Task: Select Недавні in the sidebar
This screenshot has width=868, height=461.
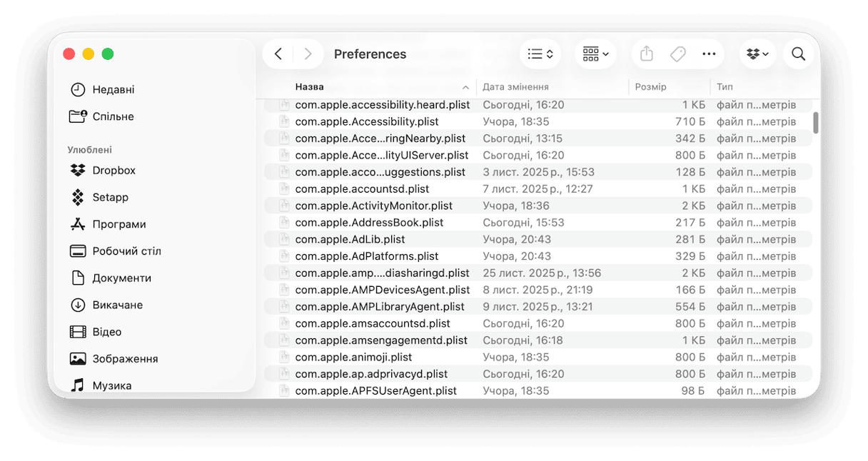Action: click(113, 90)
